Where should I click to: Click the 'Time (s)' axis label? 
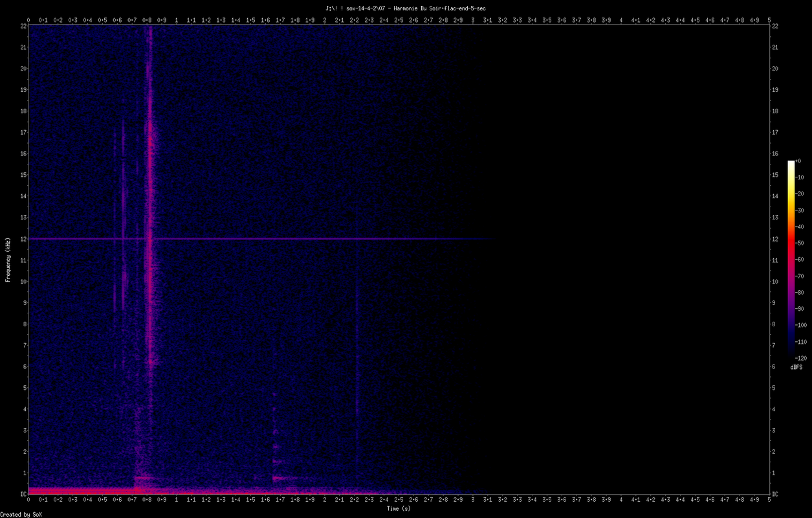[x=399, y=509]
